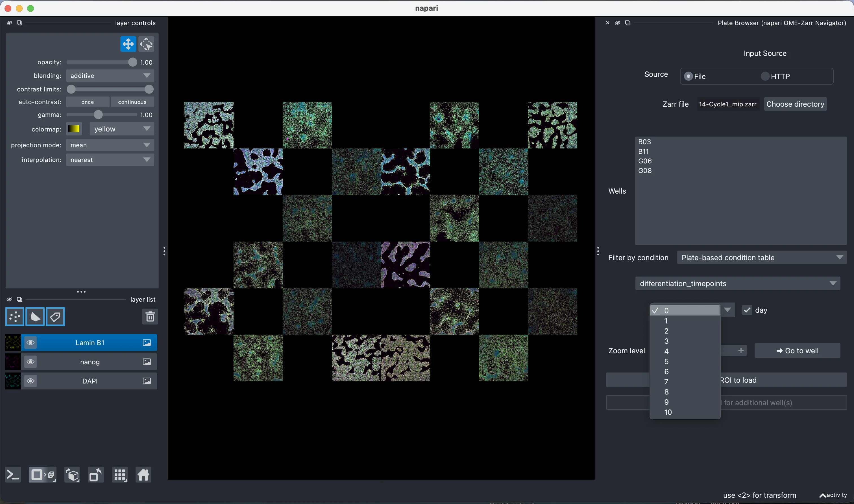Screen dimensions: 854x504
Task: Select HTTP source radio button
Action: coord(765,76)
